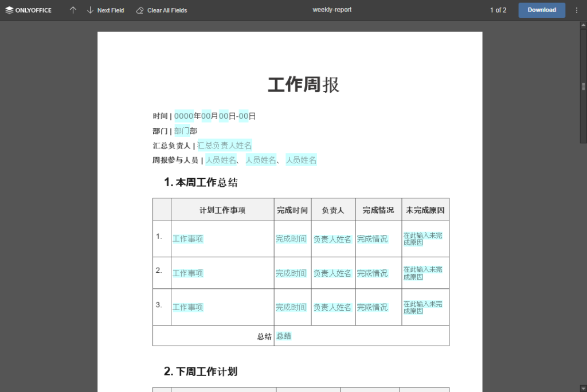587x392 pixels.
Task: Click the 在此输入未完成原因 field in row 2
Action: tap(424, 273)
